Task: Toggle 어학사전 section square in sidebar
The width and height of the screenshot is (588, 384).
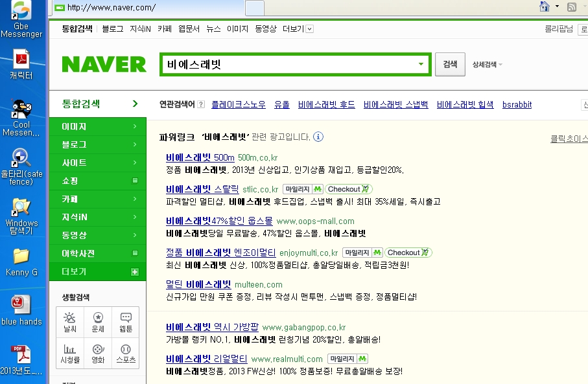Action: click(135, 253)
